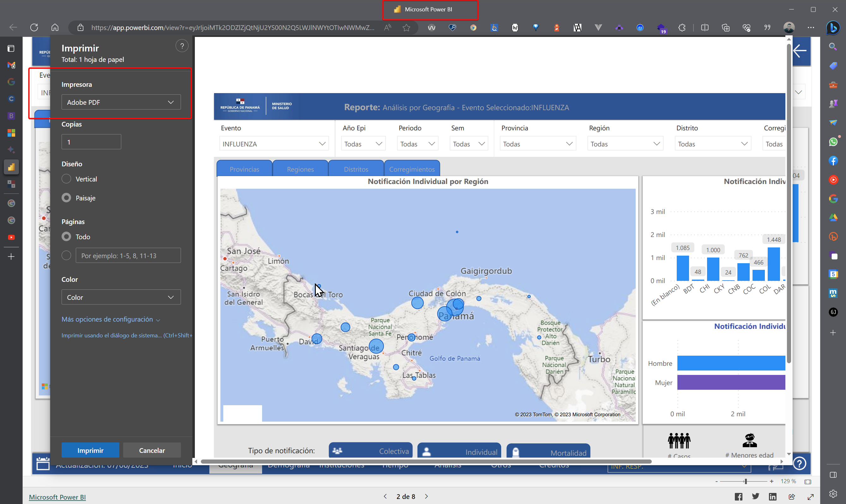Open Gmail from the vertical tabs
Viewport: 846px width, 504px height.
[11, 65]
